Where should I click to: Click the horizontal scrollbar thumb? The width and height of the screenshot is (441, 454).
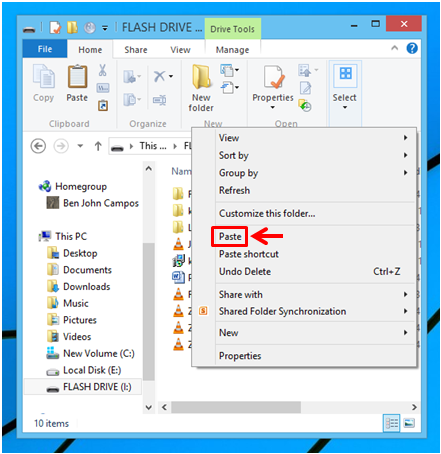(x=236, y=407)
